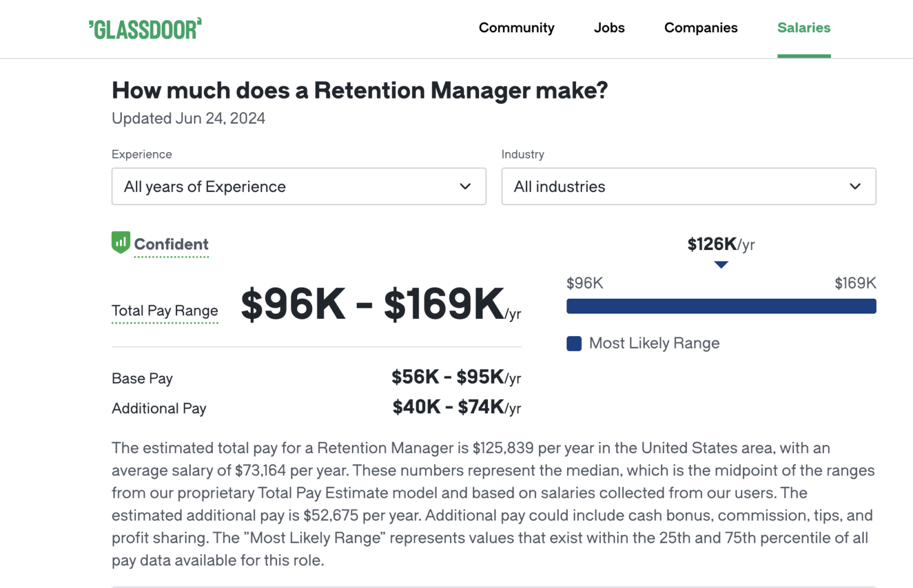Expand the Experience chevron arrow
Screen dimensions: 913x588
465,186
